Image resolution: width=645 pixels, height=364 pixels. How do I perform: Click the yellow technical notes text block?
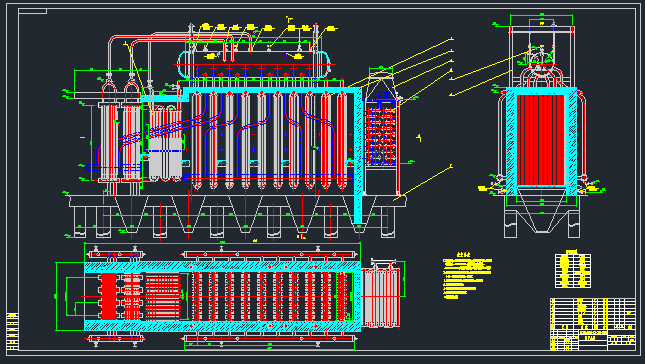(467, 278)
